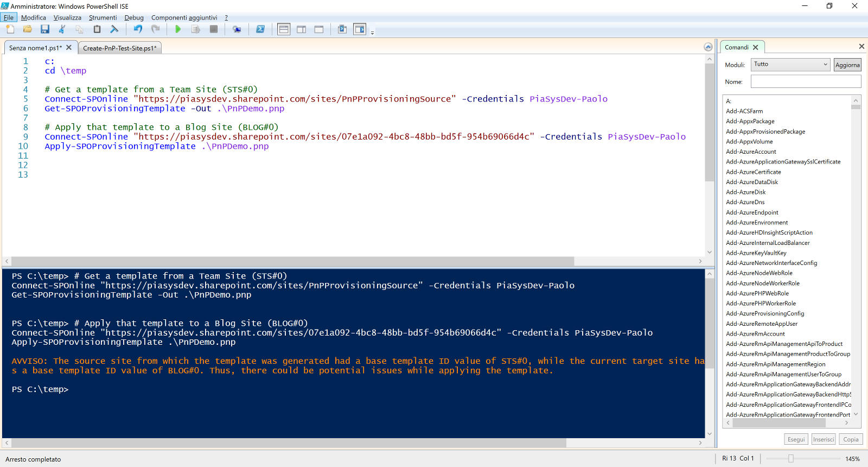Close the command add-on side panel
Image resolution: width=868 pixels, height=467 pixels.
(x=861, y=47)
